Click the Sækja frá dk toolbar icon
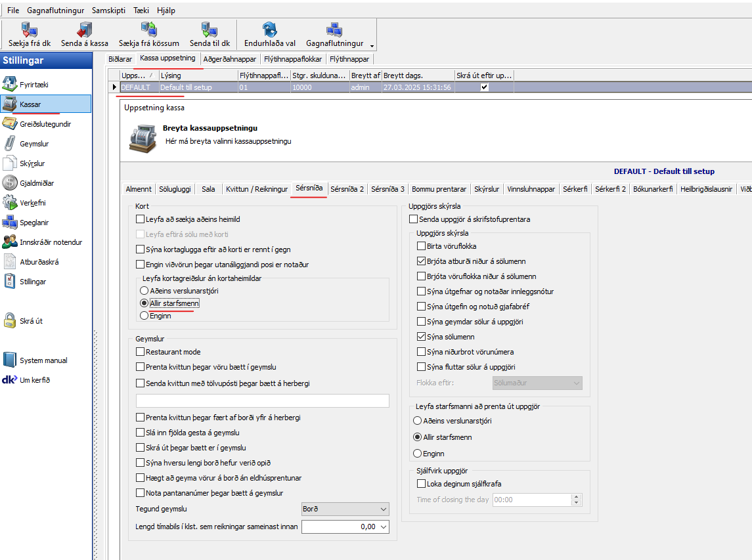The image size is (752, 560). coord(30,30)
